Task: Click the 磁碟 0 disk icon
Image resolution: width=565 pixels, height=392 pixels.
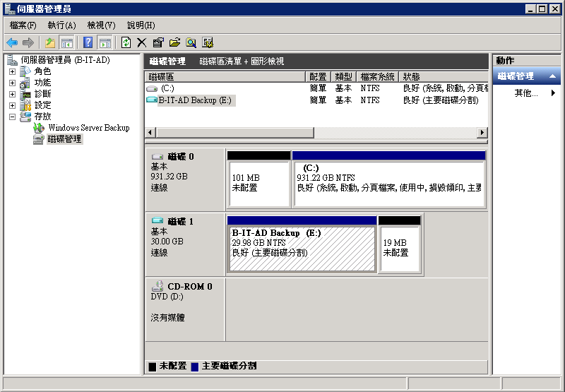Action: point(157,157)
